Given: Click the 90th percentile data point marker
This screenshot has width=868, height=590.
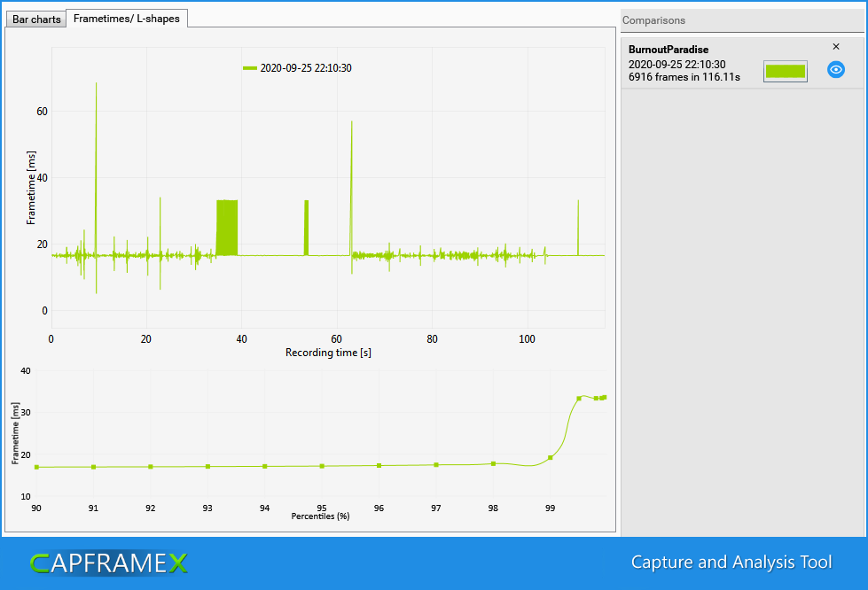Looking at the screenshot, I should click(x=36, y=467).
